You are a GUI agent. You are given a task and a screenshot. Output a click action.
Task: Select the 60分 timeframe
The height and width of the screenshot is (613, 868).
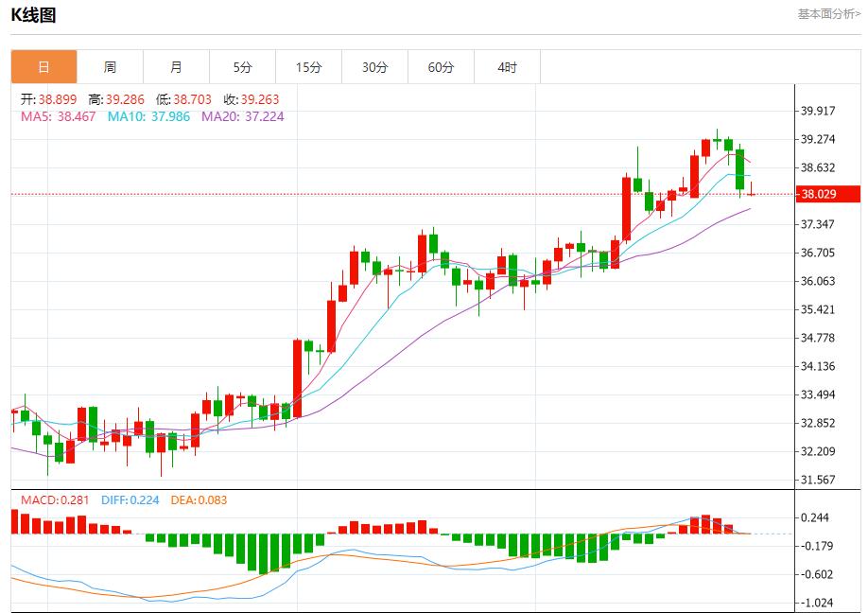442,67
